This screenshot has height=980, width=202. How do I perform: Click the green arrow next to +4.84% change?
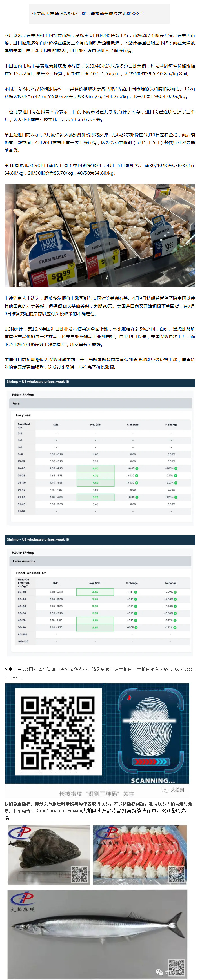pyautogui.click(x=175, y=599)
